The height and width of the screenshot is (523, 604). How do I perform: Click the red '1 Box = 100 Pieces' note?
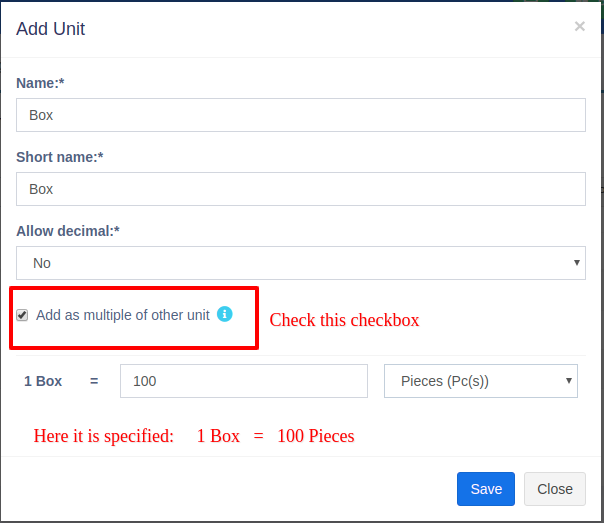pyautogui.click(x=194, y=436)
